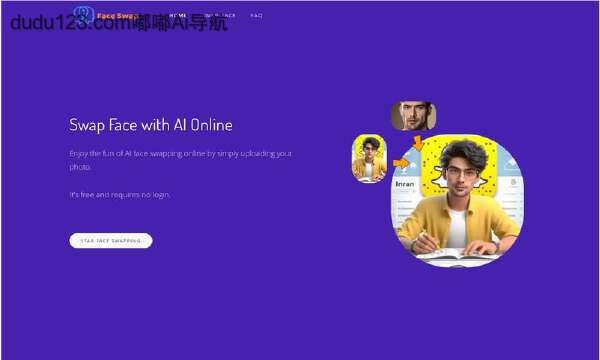This screenshot has height=360, width=600.
Task: Select the small yellow-jacket source photo thumbnail
Action: (369, 158)
